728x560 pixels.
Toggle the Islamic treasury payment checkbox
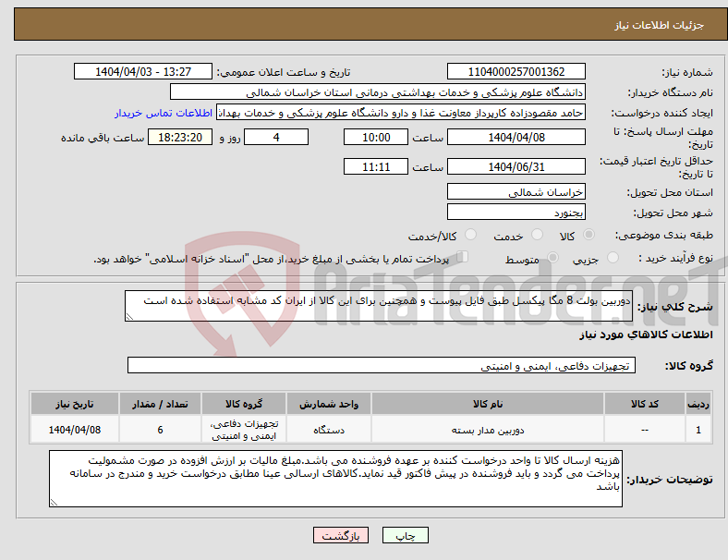463,257
